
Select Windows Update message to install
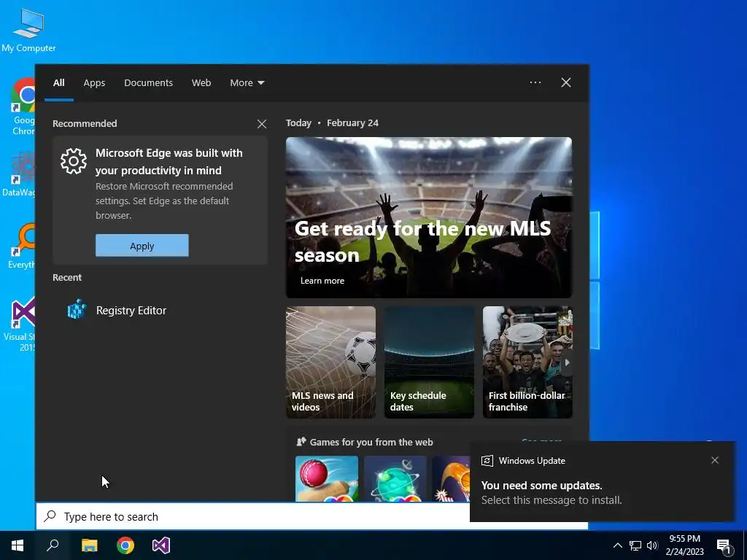pos(602,481)
